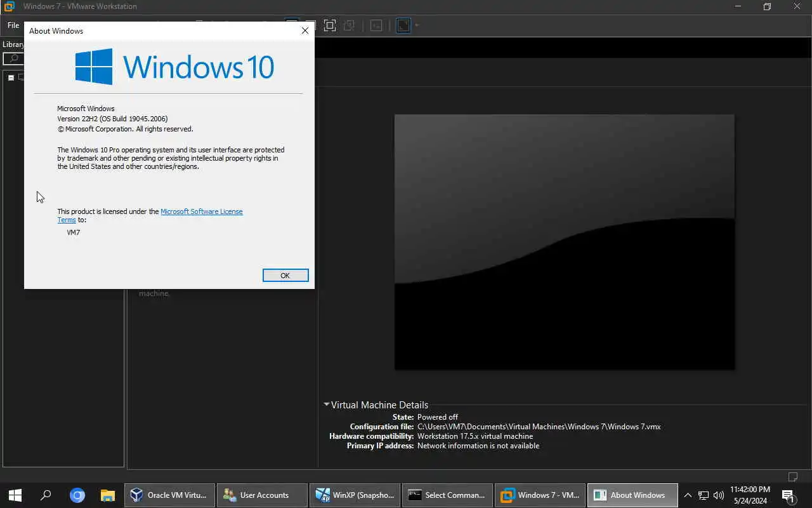Open the dropdown arrow beside the stretch icon
The width and height of the screenshot is (812, 508).
tap(417, 25)
